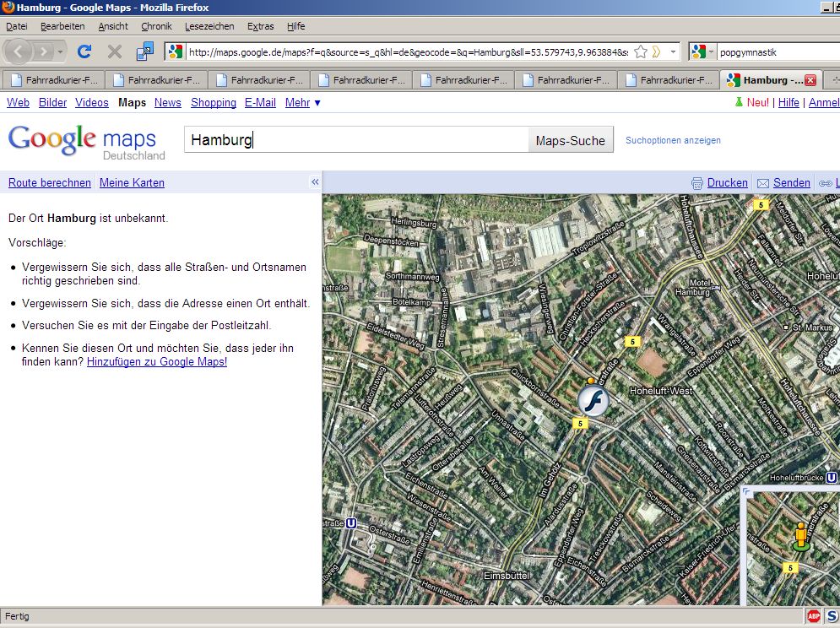Click the Hinzufügen zu Google Maps link
Image resolution: width=840 pixels, height=628 pixels.
pos(157,361)
